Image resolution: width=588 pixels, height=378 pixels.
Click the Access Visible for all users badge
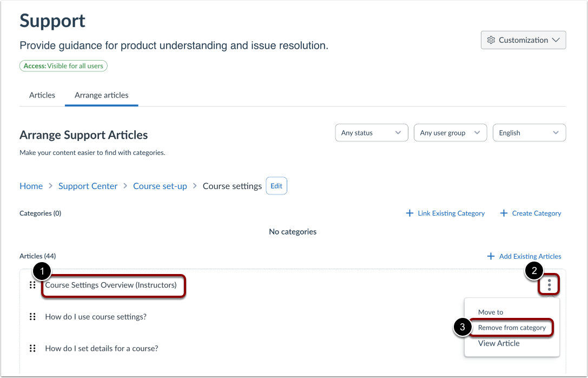pyautogui.click(x=63, y=66)
